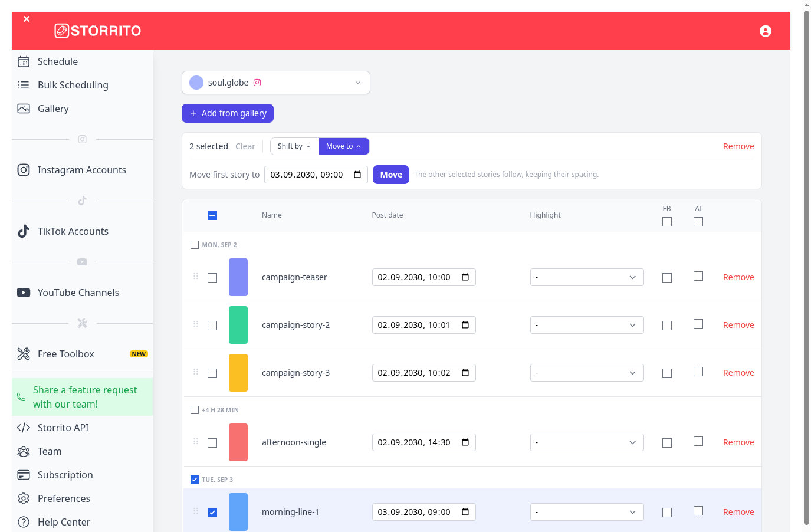
Task: Clear the current selection
Action: coord(245,146)
